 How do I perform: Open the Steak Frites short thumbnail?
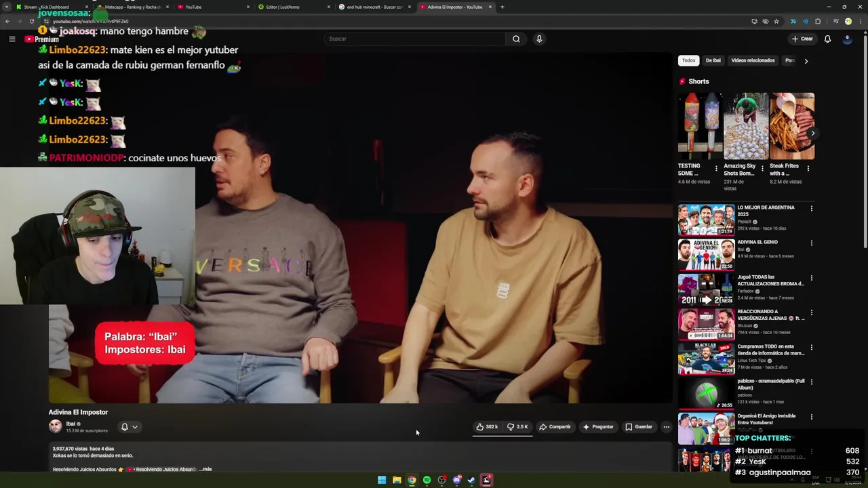[792, 126]
